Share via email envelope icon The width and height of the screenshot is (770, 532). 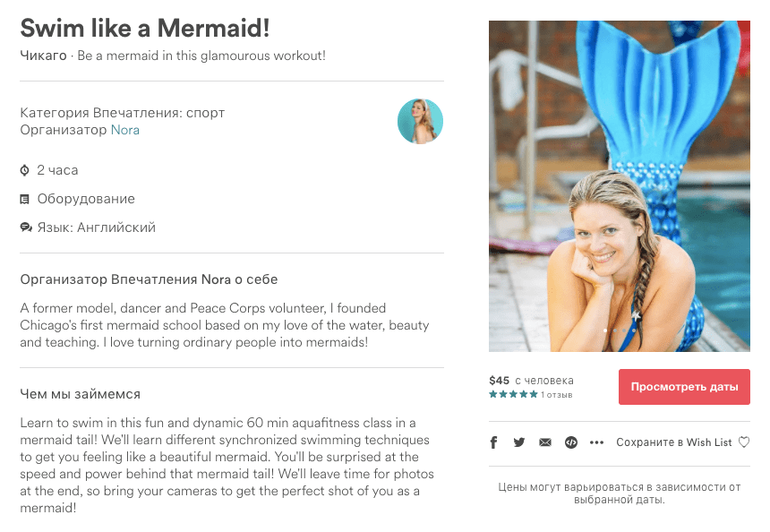point(545,442)
